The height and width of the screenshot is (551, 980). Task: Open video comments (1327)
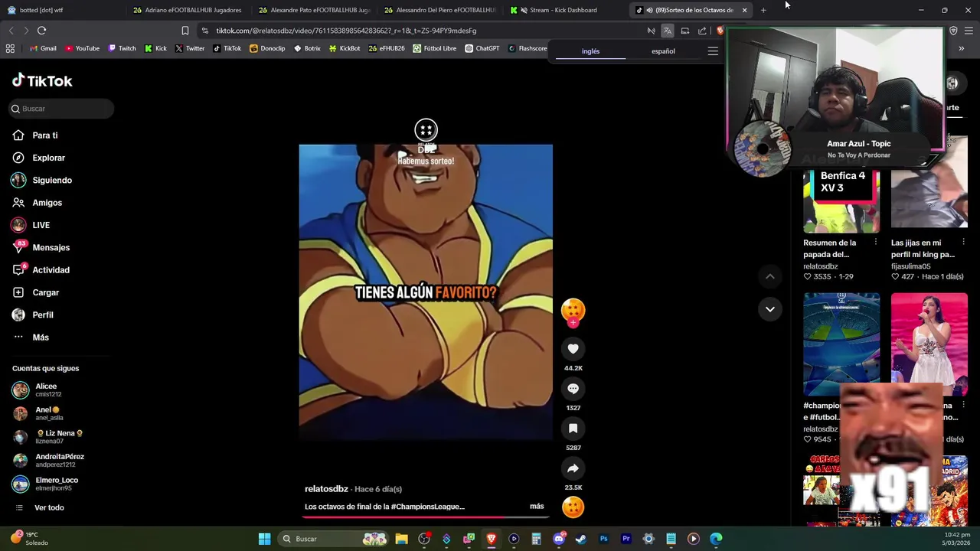tap(573, 389)
